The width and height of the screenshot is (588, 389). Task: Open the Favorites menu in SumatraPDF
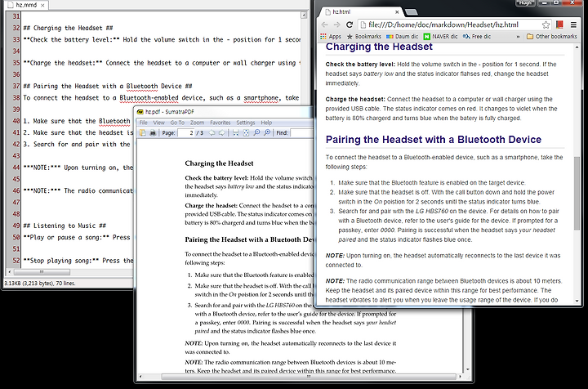220,123
